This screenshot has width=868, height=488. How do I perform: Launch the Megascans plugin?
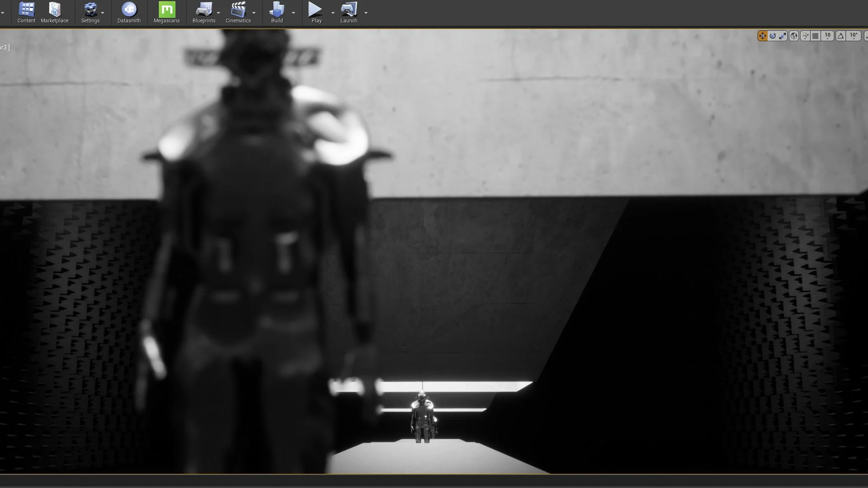pos(166,13)
